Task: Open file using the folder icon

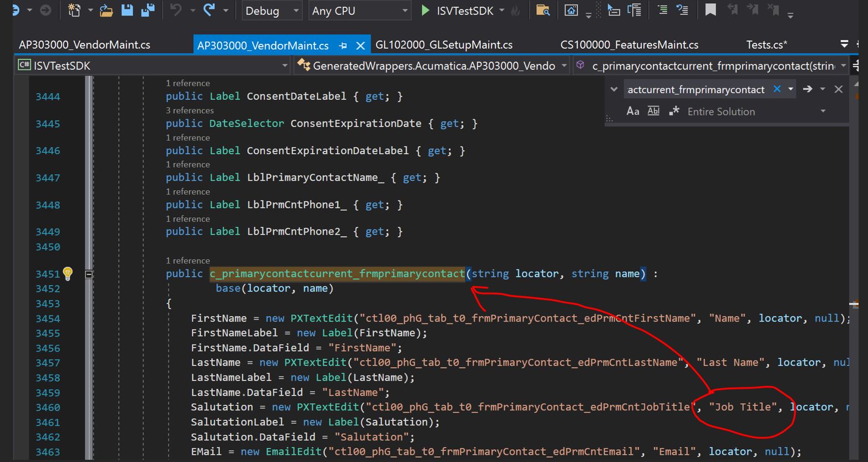Action: (106, 10)
